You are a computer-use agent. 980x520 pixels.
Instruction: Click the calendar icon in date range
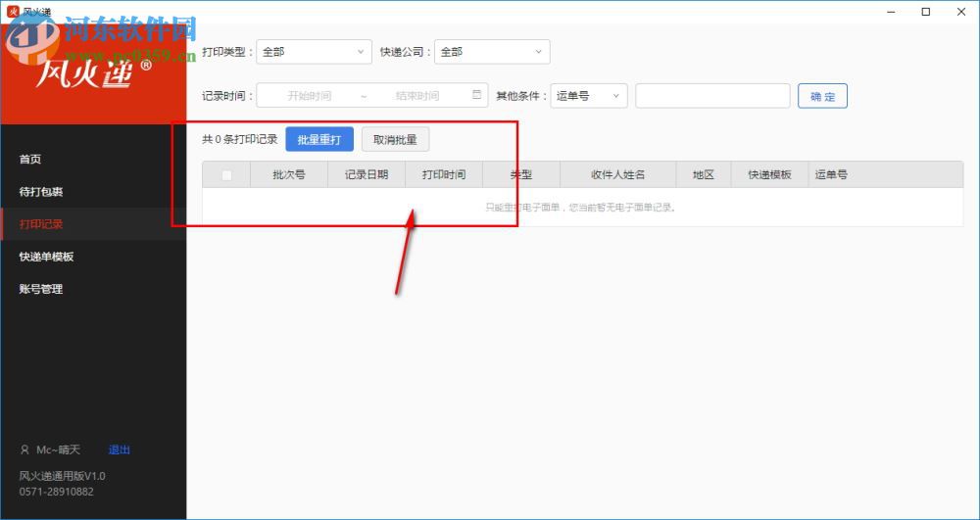(x=477, y=95)
